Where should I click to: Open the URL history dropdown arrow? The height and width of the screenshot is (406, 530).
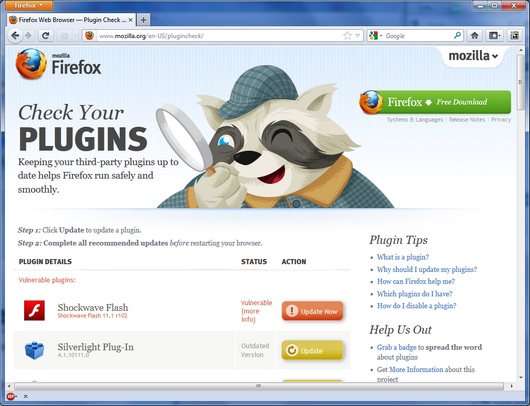coord(358,35)
